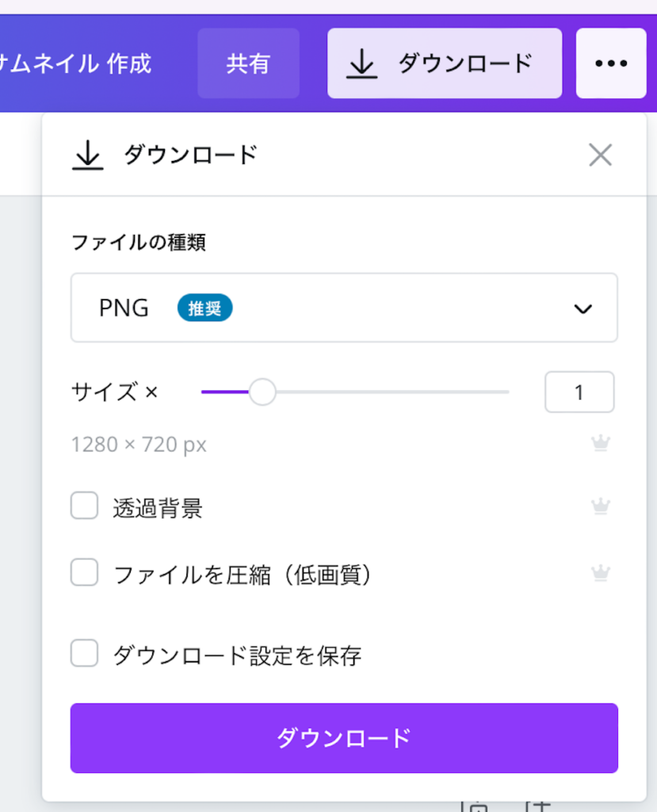Screen dimensions: 657x812
Task: Close the download dialog with the X
Action: click(600, 155)
